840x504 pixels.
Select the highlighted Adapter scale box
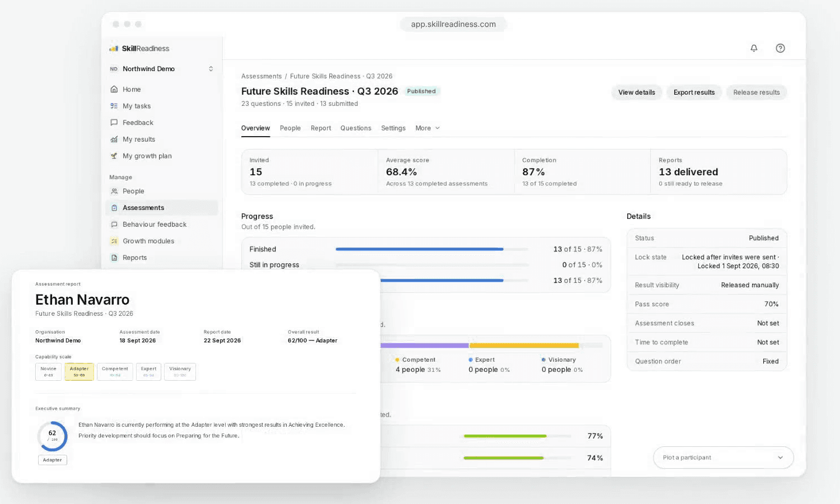(x=79, y=372)
